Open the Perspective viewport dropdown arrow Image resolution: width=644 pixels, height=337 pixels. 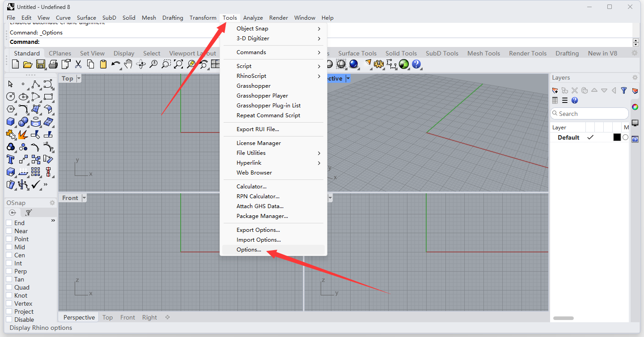click(x=347, y=78)
